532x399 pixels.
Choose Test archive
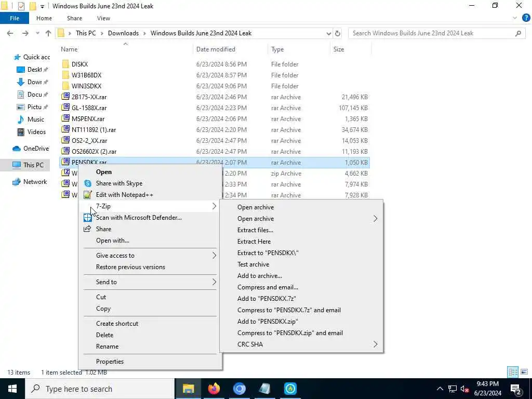pos(253,264)
